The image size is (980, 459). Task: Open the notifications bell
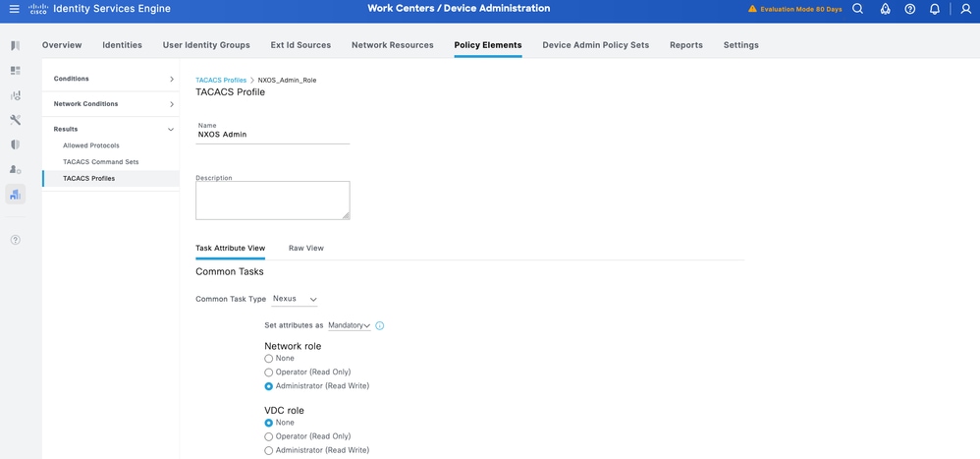(x=935, y=9)
